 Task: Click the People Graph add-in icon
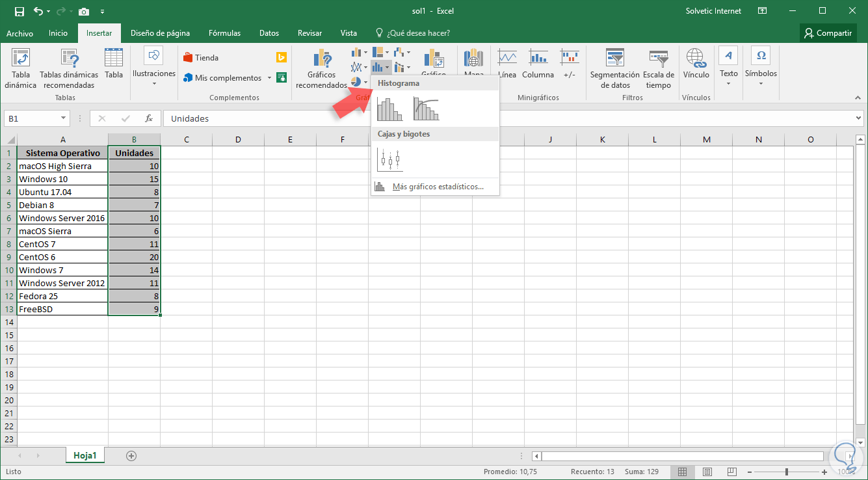282,77
